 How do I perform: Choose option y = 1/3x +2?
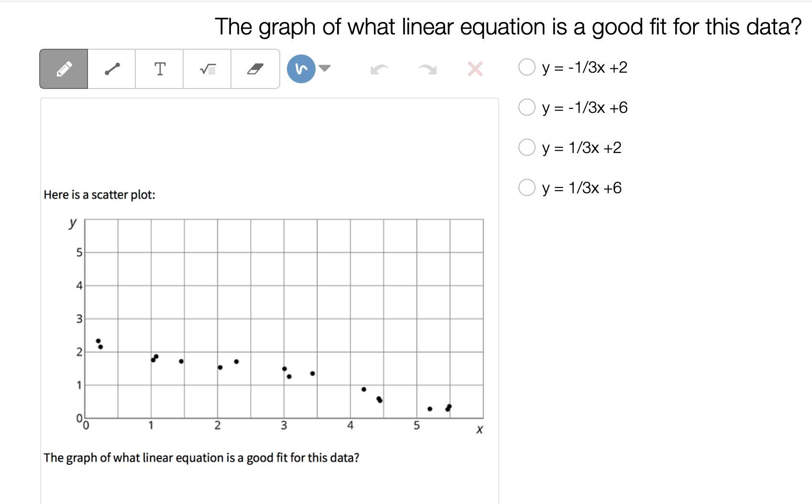(x=527, y=147)
